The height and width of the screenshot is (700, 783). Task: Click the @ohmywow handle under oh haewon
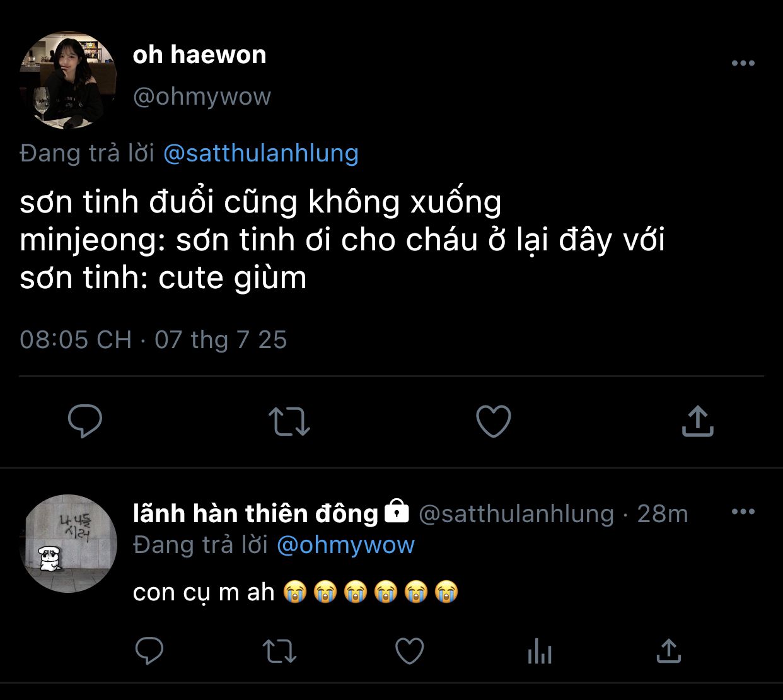(x=202, y=96)
